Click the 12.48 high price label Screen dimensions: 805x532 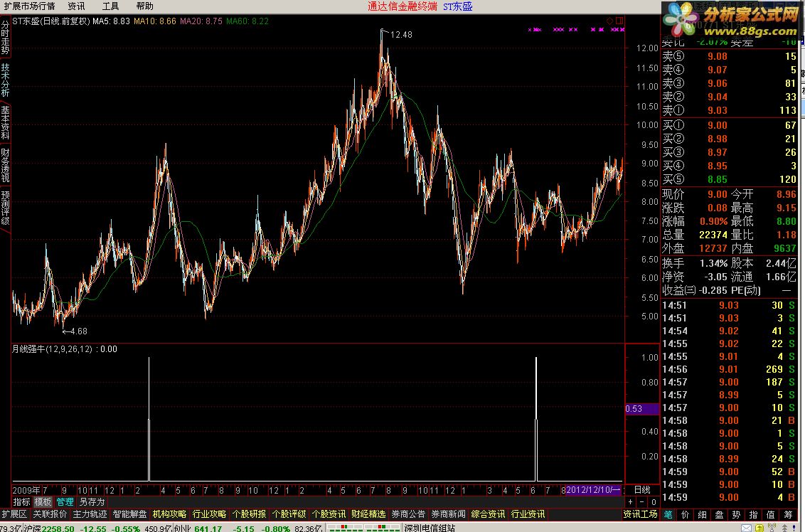pyautogui.click(x=401, y=34)
